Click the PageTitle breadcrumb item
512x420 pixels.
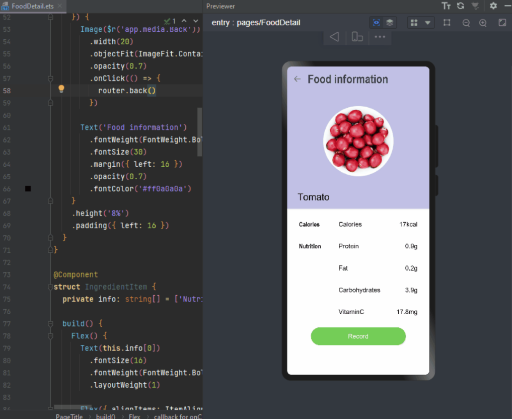(69, 416)
